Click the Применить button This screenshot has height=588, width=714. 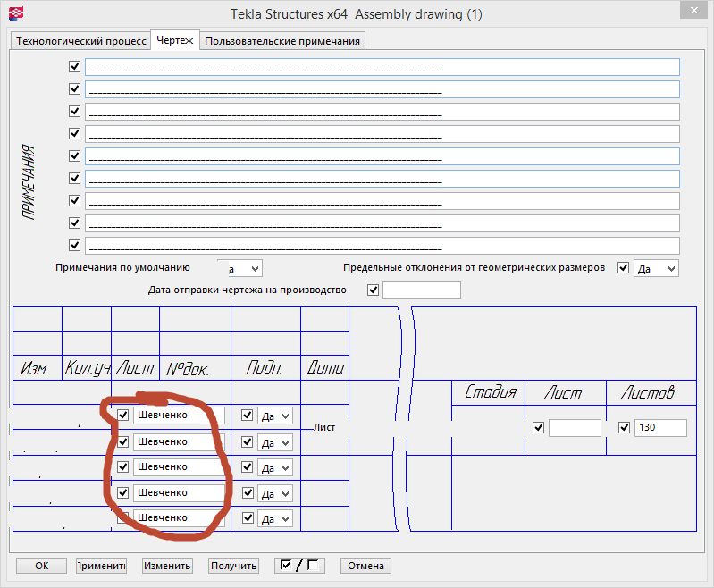[x=101, y=565]
